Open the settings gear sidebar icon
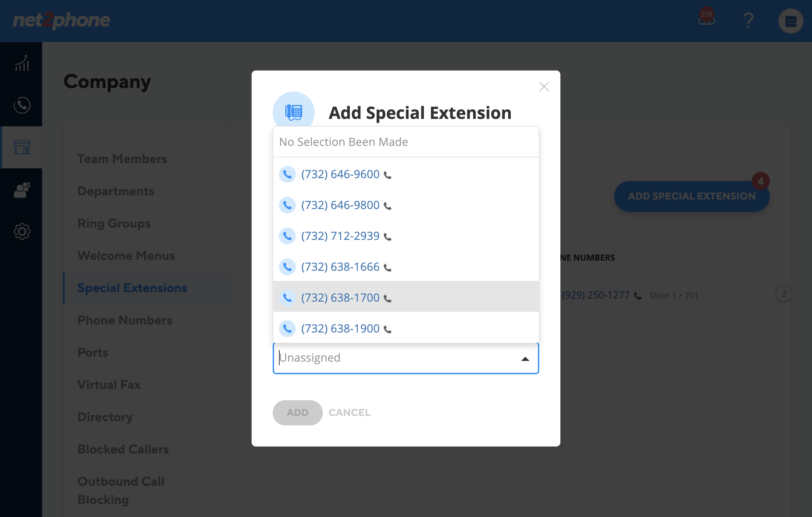Image resolution: width=812 pixels, height=517 pixels. click(x=22, y=231)
